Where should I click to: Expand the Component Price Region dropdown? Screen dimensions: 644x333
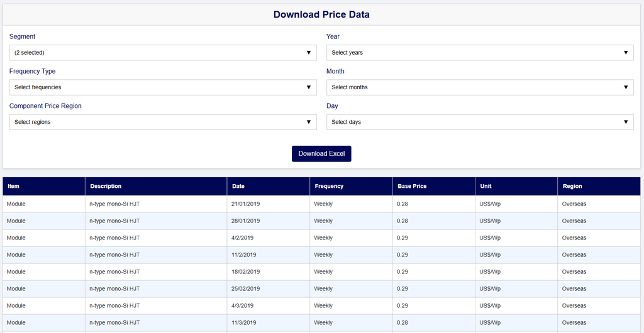coord(163,122)
